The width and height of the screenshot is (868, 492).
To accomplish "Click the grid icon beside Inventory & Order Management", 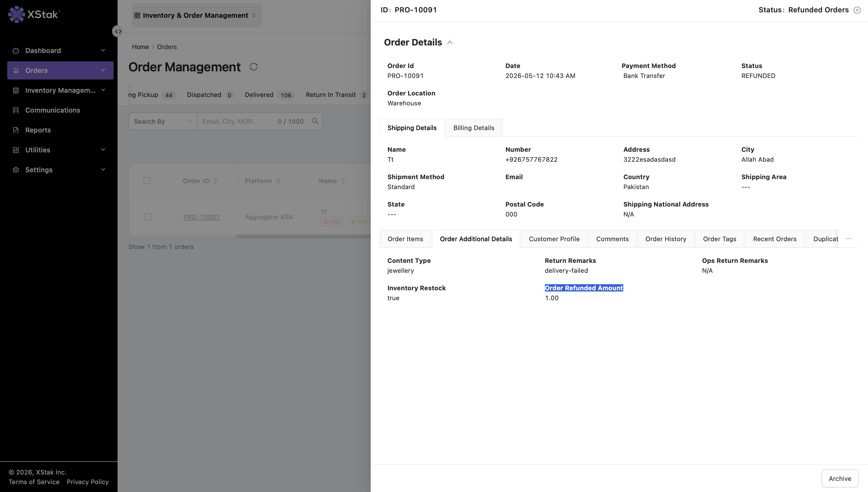I will [x=137, y=15].
